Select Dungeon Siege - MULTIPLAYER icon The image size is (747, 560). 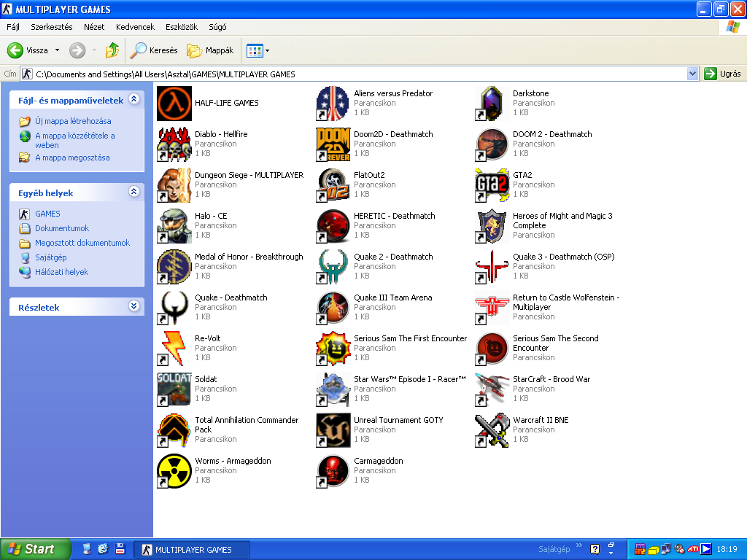[174, 185]
